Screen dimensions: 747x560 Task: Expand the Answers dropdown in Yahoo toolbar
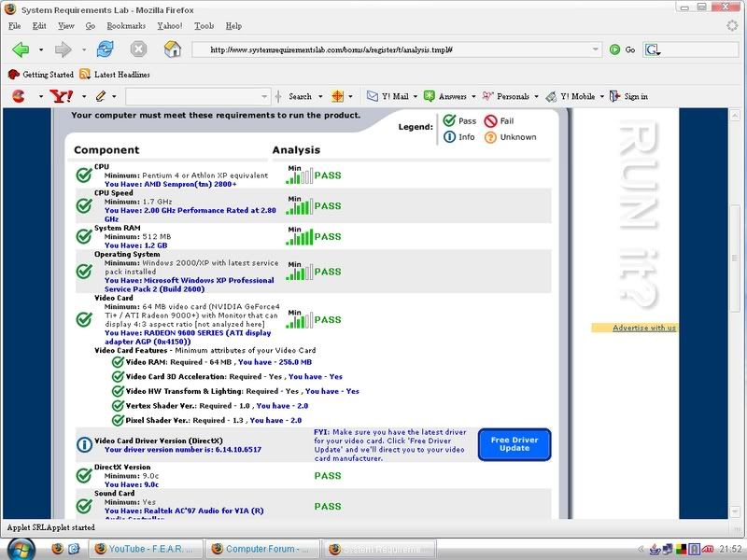[473, 96]
